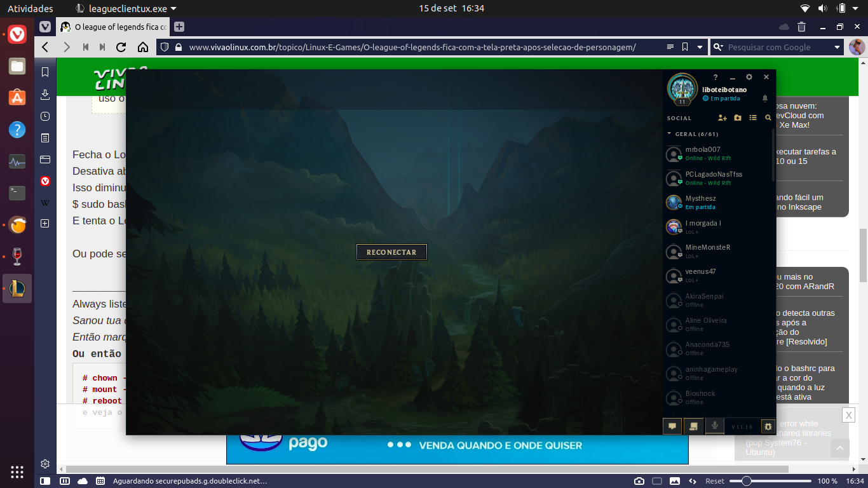Open address bar history dropdown

coord(700,47)
